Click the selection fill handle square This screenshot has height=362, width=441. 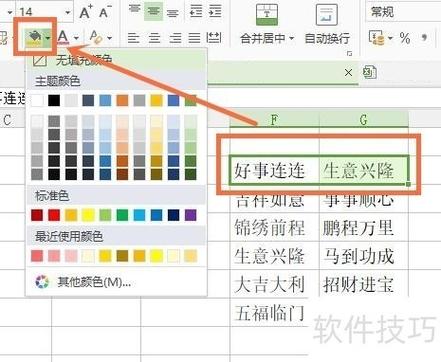click(x=408, y=184)
